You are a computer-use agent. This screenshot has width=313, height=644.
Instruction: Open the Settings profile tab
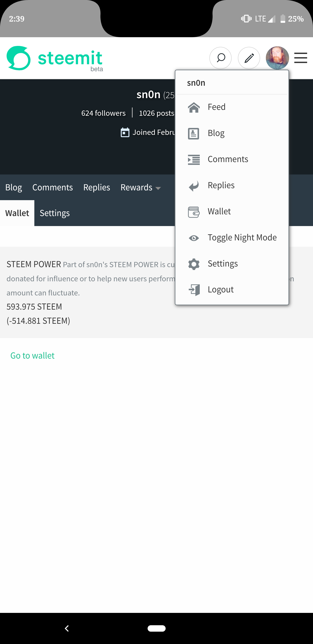(55, 213)
